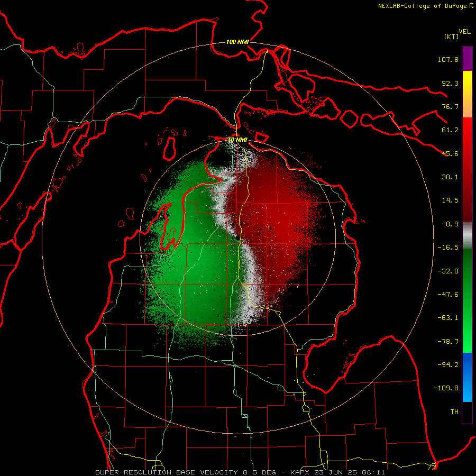Viewport: 476px width, 476px height.
Task: Click the 45.6 legend value
Action: (x=450, y=153)
